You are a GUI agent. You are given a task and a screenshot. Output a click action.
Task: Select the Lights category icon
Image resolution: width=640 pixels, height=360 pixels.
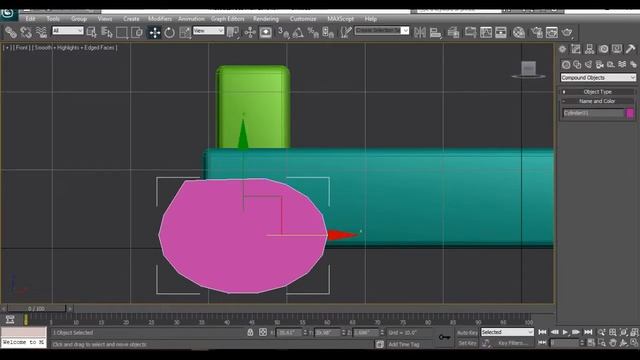[x=588, y=64]
